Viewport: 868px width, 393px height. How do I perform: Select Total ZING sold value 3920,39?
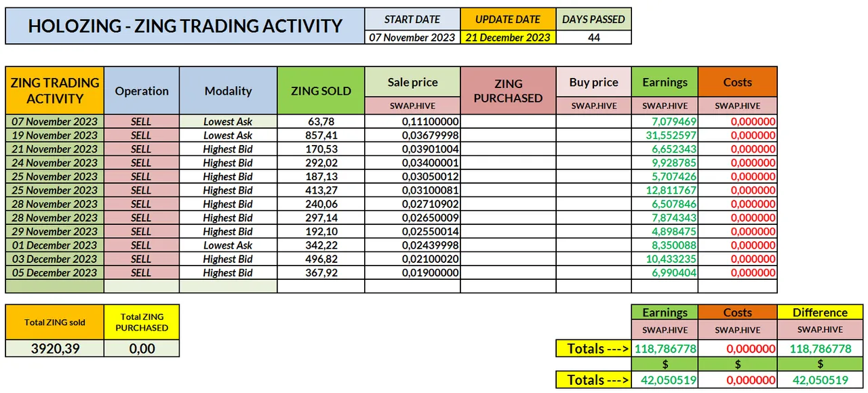(x=55, y=348)
